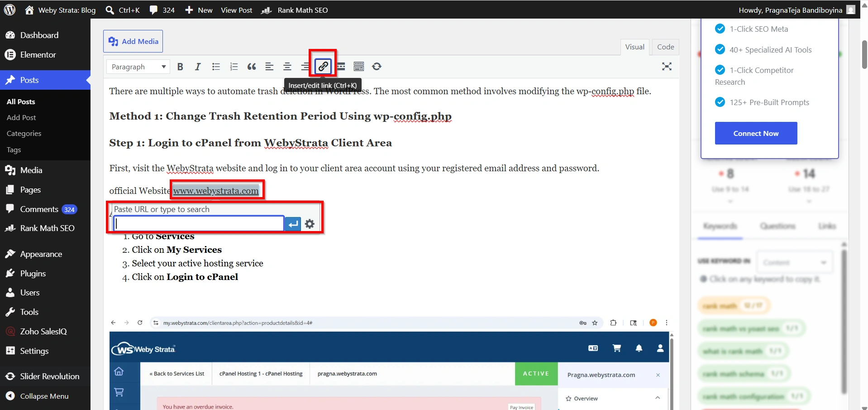Toggle distraction-free fullscreen mode
This screenshot has height=410, width=868.
click(667, 67)
